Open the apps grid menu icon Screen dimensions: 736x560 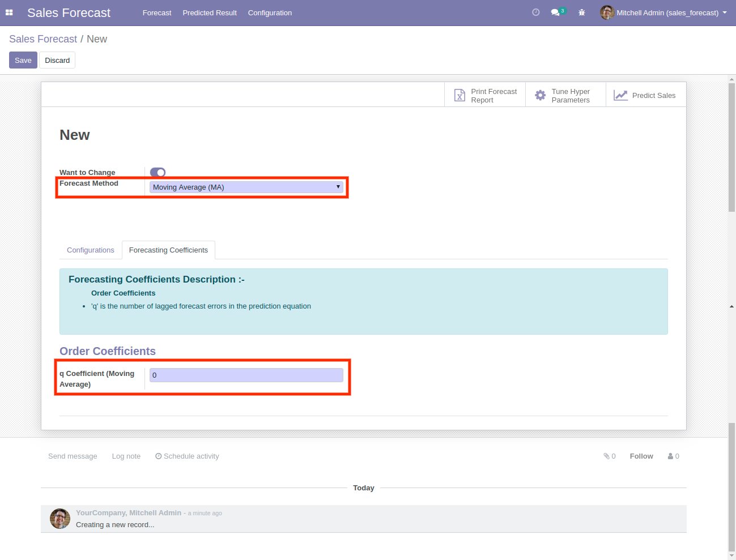pos(9,12)
